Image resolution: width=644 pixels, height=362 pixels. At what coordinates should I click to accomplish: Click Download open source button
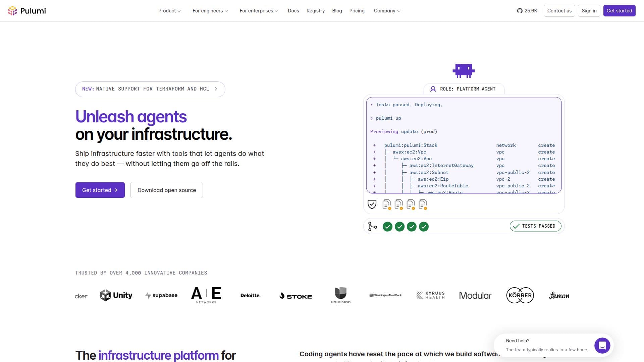coord(167,190)
